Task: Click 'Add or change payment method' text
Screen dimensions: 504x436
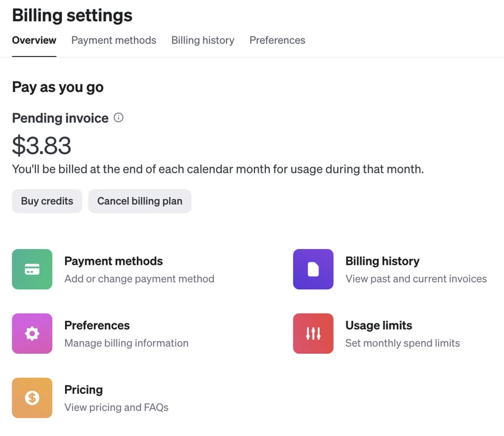Action: click(139, 279)
